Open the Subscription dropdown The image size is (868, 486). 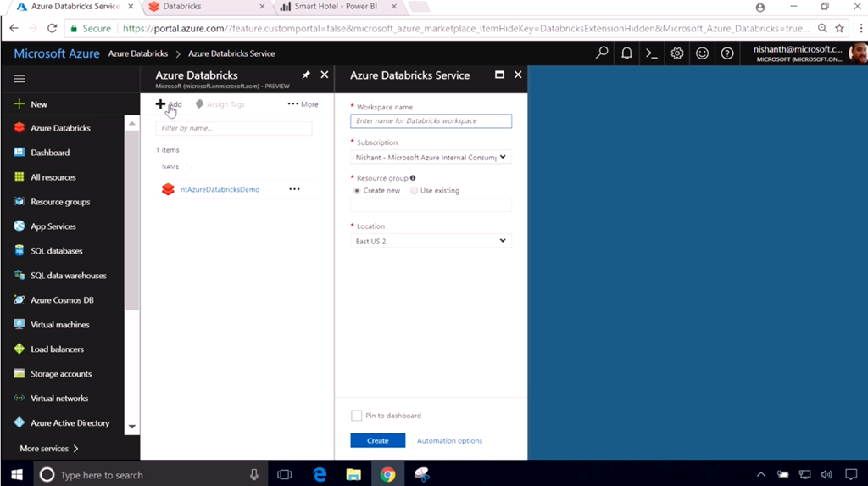click(x=431, y=157)
